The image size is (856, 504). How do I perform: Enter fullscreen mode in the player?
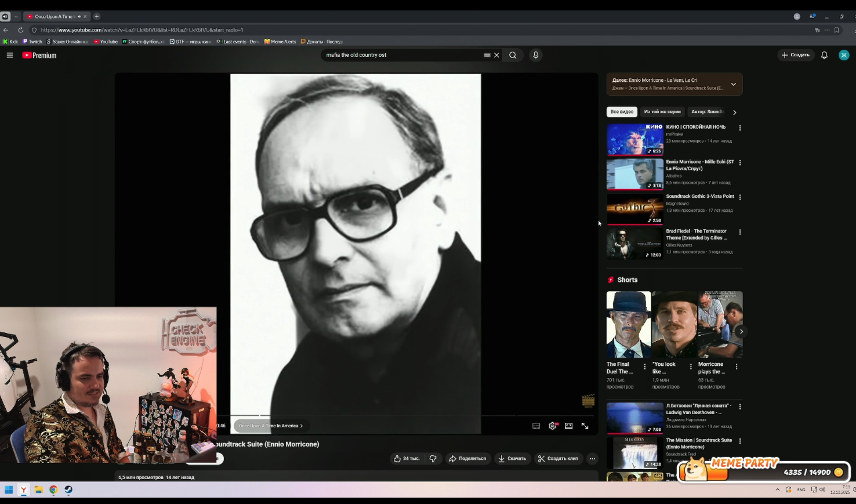585,426
